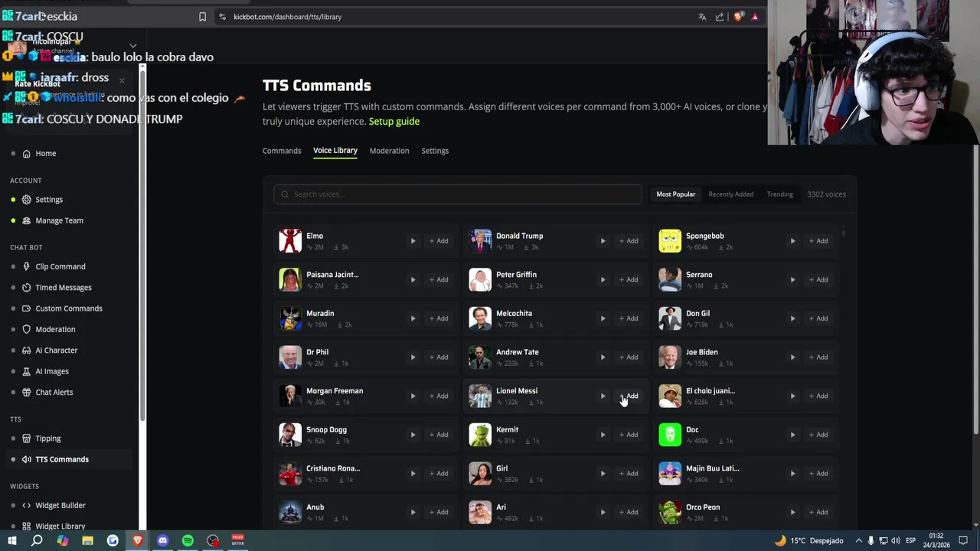
Task: Play the Elmo voice preview
Action: click(x=413, y=241)
